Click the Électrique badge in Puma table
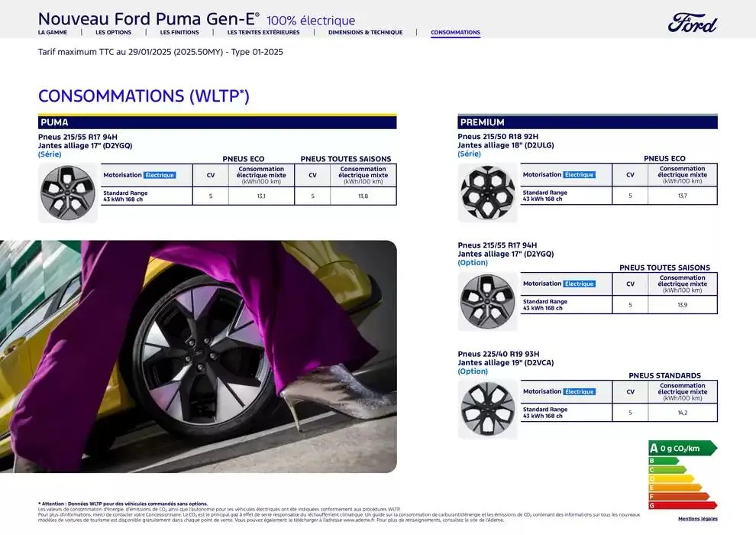This screenshot has width=756, height=535. click(160, 175)
